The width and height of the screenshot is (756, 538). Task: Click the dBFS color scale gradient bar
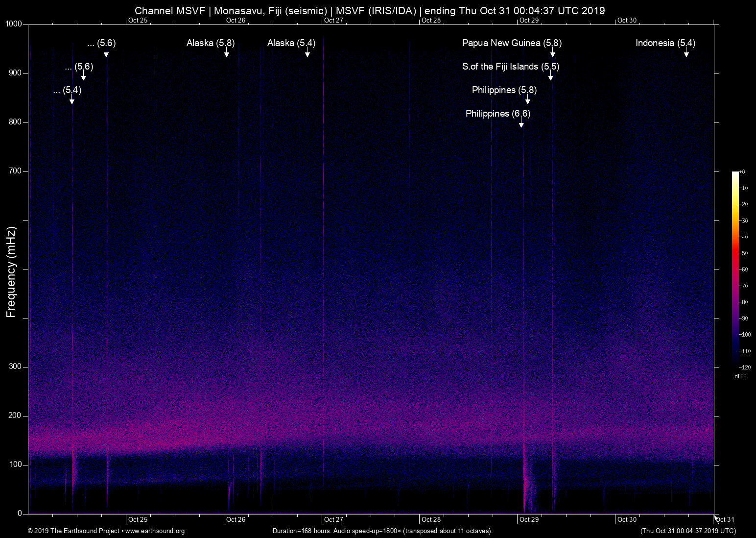[735, 269]
